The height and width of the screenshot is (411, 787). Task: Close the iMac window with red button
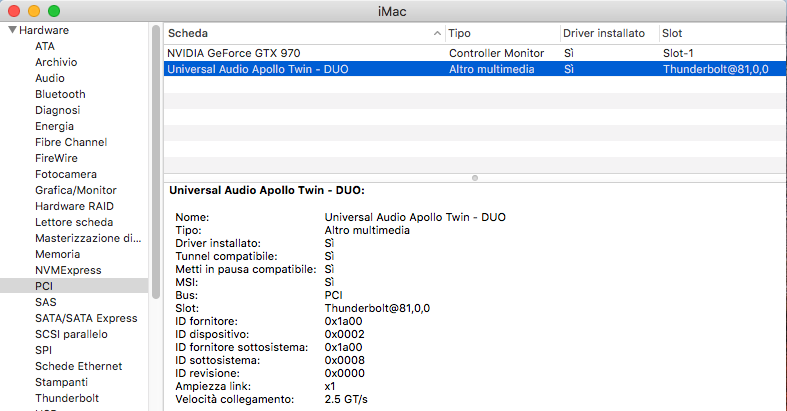click(x=14, y=11)
